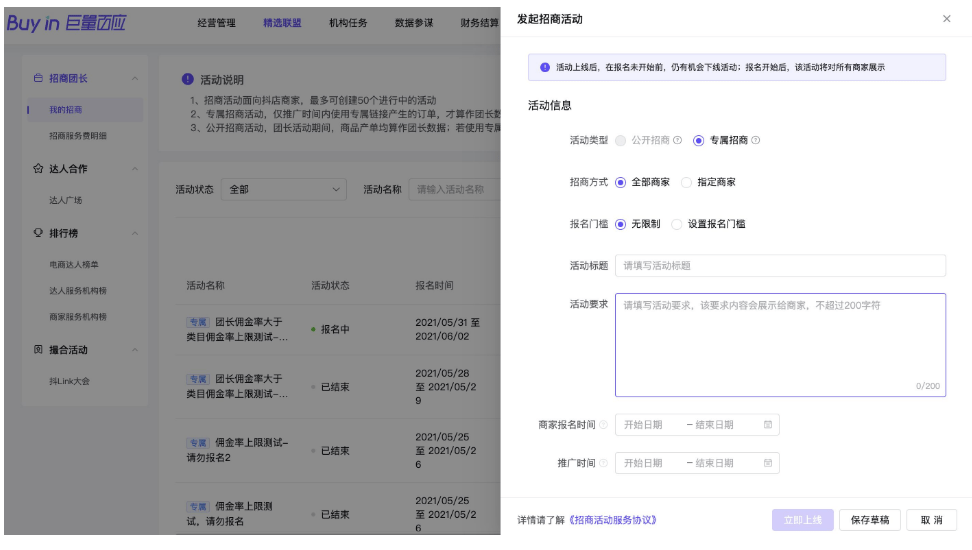Image resolution: width=972 pixels, height=550 pixels.
Task: Select the 公开招商 radio option
Action: click(x=621, y=141)
